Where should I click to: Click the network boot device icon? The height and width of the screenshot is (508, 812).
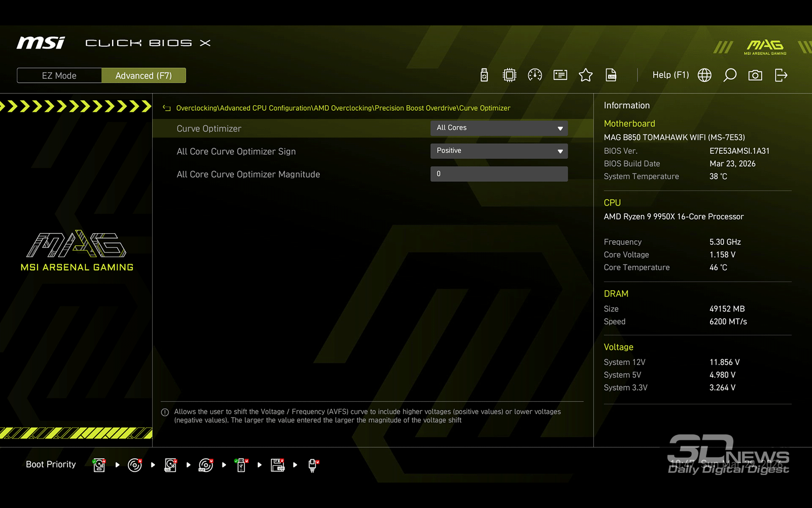pyautogui.click(x=313, y=465)
